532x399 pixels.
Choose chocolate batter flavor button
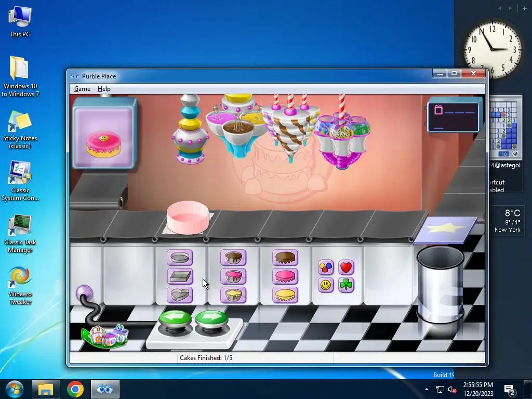[x=233, y=258]
